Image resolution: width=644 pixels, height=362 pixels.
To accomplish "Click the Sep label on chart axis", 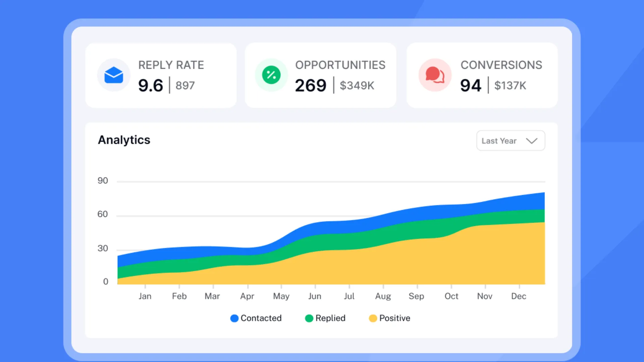I will click(416, 297).
